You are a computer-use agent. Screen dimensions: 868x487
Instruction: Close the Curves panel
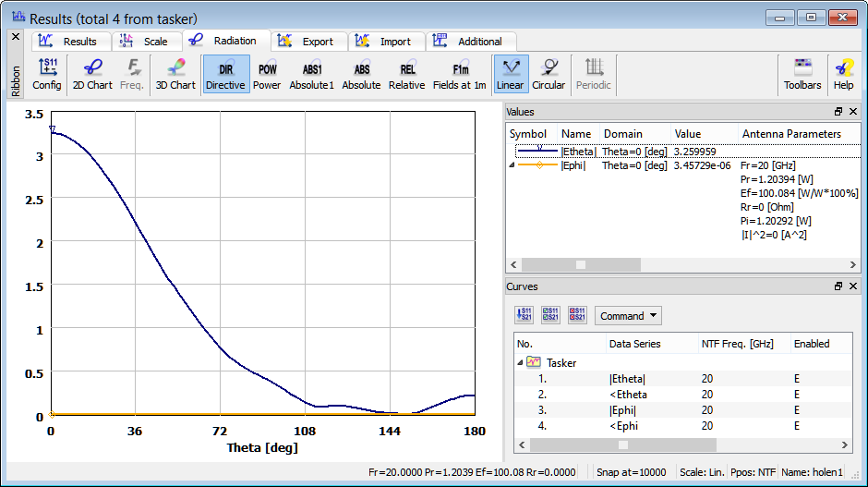click(853, 286)
